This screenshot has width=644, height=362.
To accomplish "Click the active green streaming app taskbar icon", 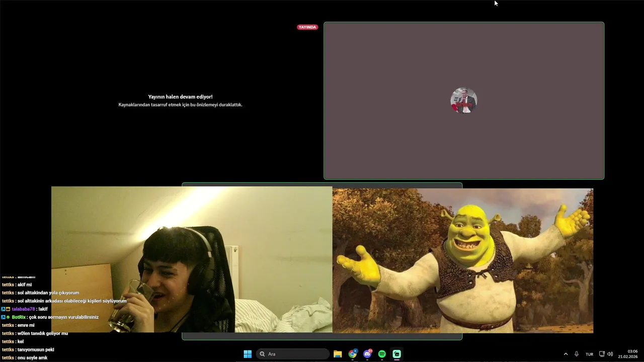I will coord(396,354).
